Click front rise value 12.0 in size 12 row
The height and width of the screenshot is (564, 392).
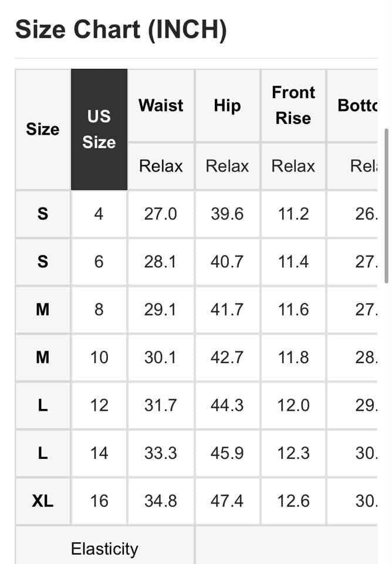pyautogui.click(x=293, y=405)
